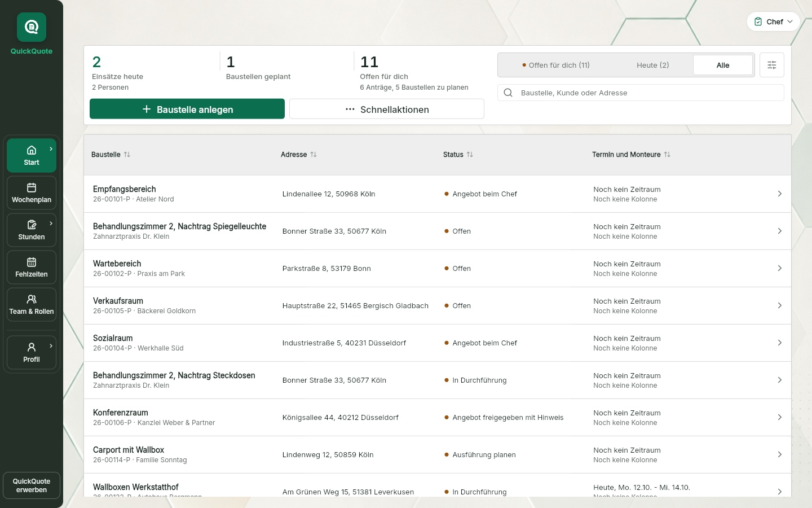Select the Alle tab

tap(723, 65)
